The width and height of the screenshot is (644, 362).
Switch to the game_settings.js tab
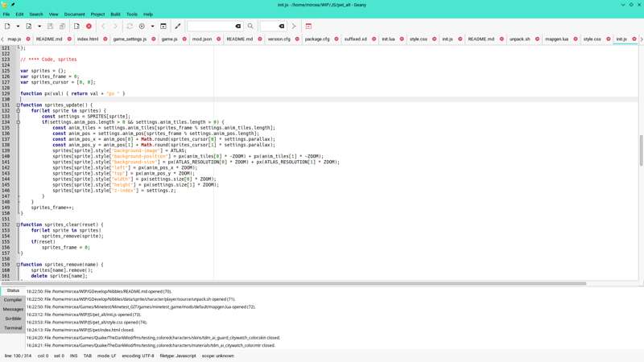tap(129, 39)
